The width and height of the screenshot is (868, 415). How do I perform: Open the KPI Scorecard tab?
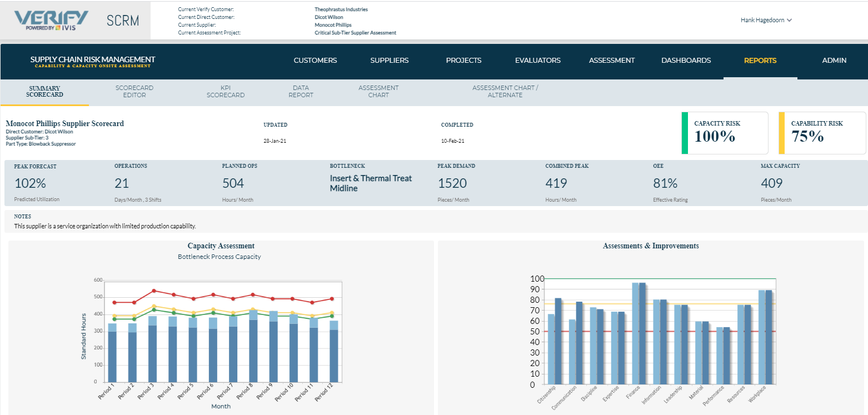point(226,91)
